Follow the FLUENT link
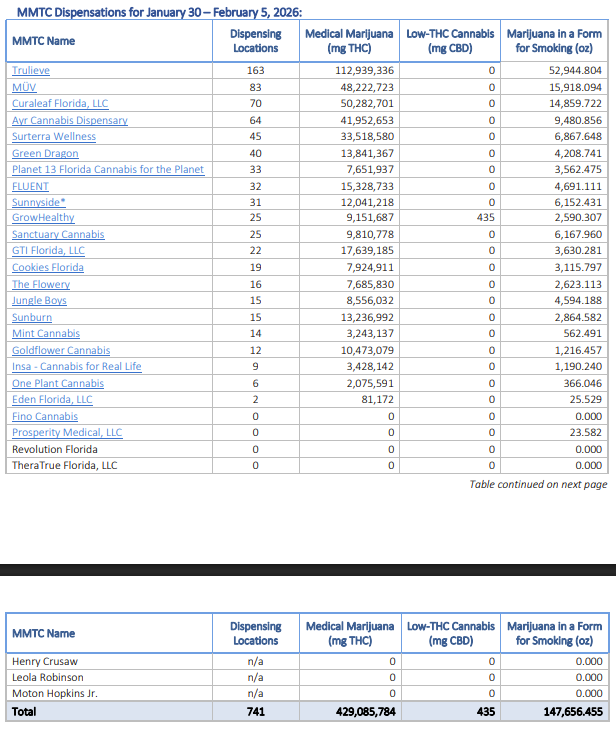This screenshot has height=730, width=616. 30,186
